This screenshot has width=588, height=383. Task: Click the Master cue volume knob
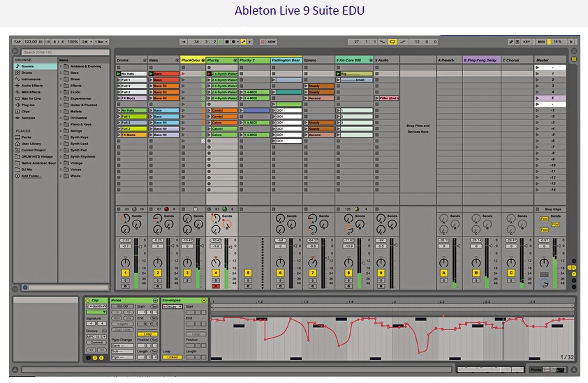pyautogui.click(x=544, y=283)
